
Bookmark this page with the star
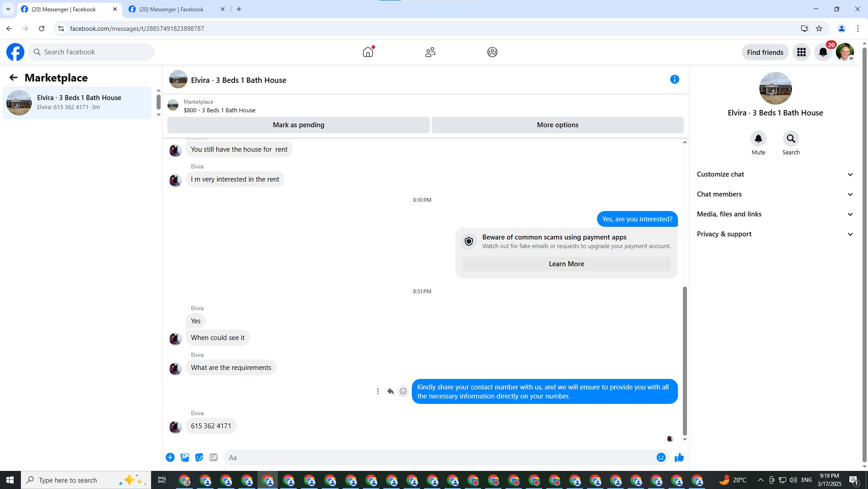point(819,29)
